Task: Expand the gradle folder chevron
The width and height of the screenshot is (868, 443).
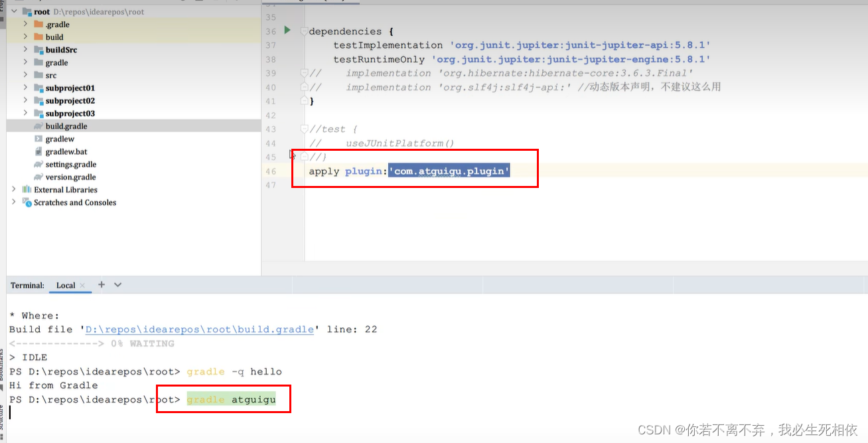Action: (26, 62)
